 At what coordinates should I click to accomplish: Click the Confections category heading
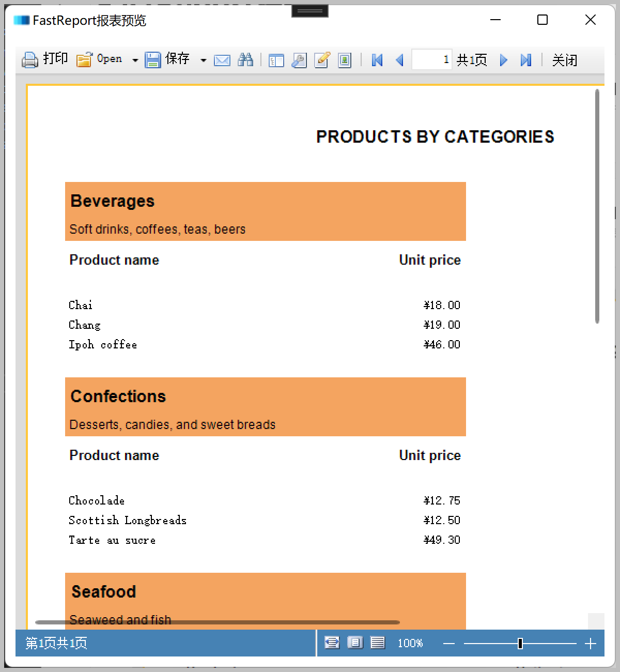[x=118, y=396]
